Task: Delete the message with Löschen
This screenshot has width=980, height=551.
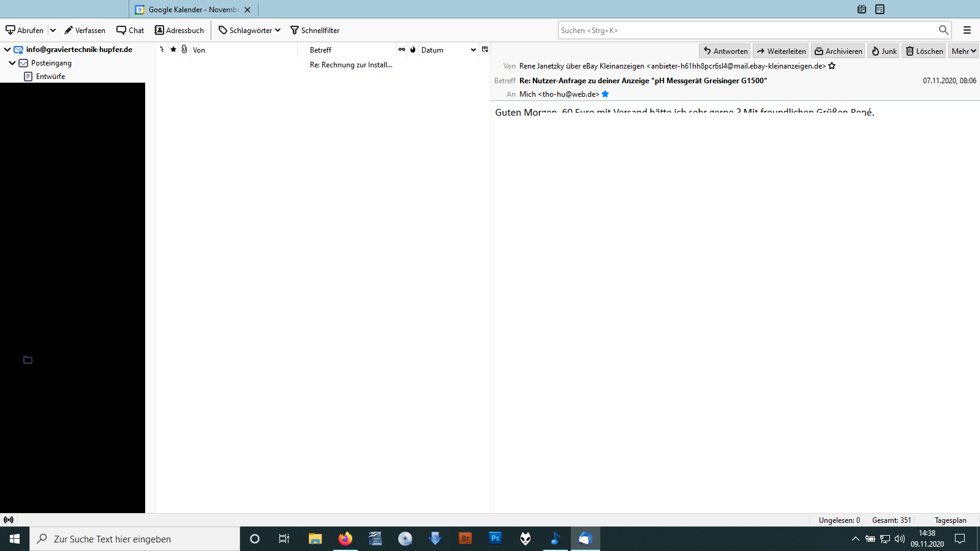Action: pos(924,51)
